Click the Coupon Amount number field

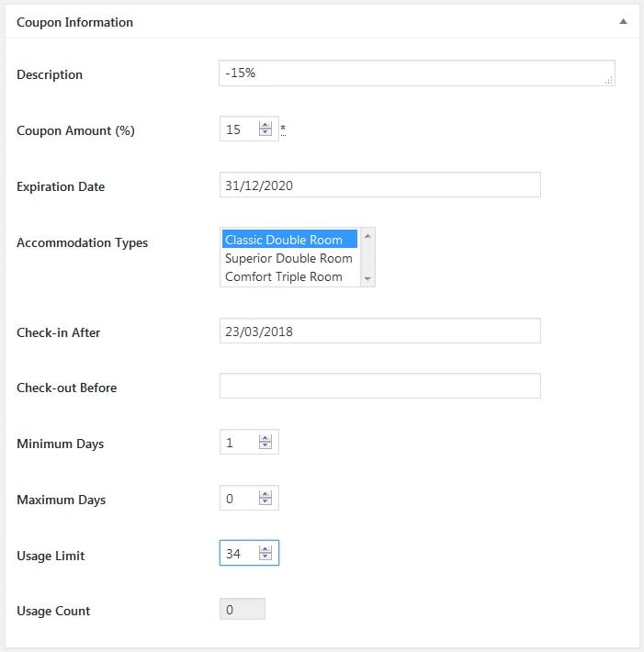[x=238, y=129]
